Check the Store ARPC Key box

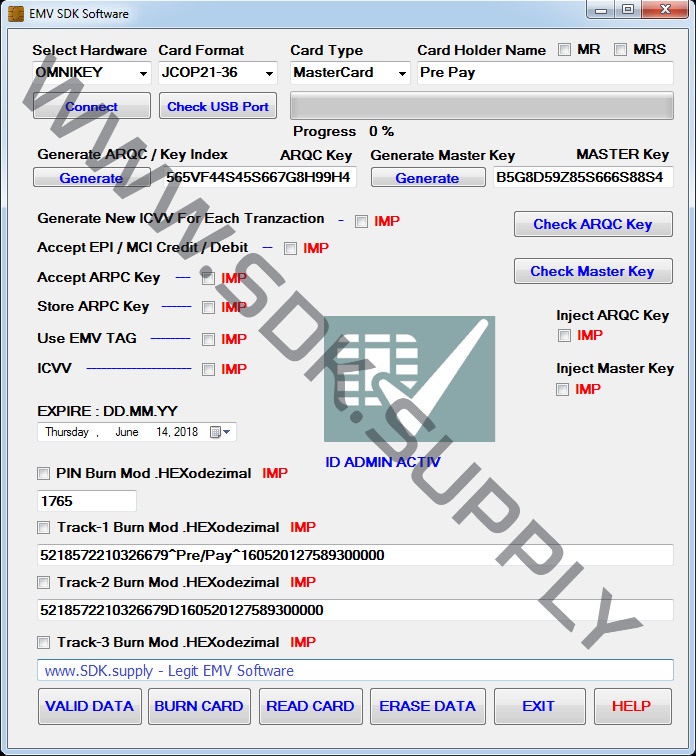(x=208, y=307)
